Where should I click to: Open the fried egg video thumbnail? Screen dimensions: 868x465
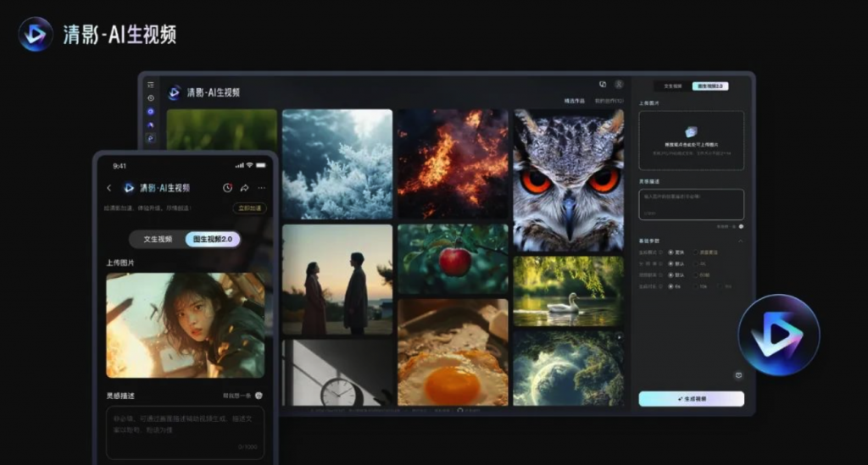click(x=453, y=352)
